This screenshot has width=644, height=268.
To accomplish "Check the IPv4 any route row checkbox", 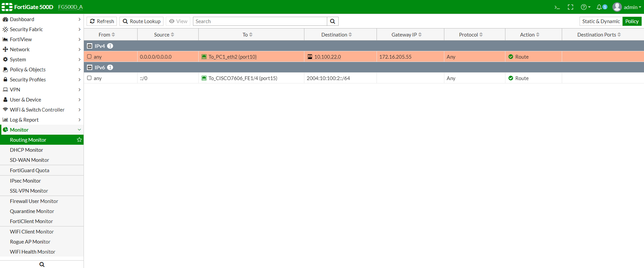I will coord(89,57).
